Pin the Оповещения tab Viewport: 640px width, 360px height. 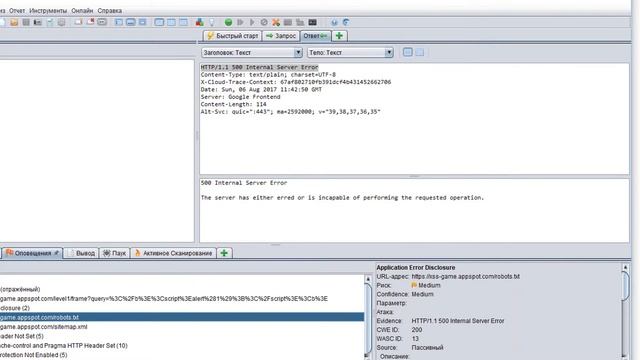coord(57,253)
